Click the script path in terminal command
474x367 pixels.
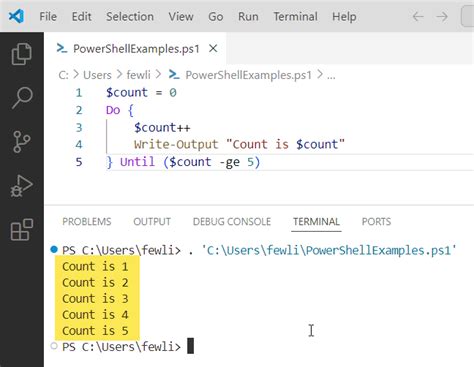tap(329, 250)
